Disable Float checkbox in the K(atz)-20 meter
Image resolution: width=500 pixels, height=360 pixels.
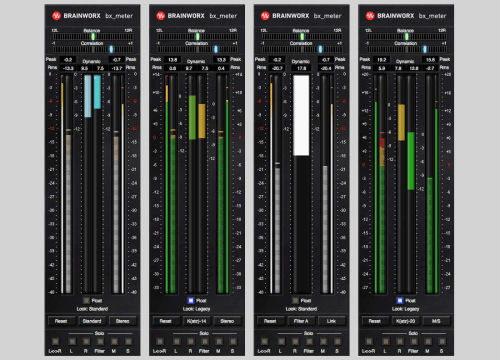pos(400,300)
